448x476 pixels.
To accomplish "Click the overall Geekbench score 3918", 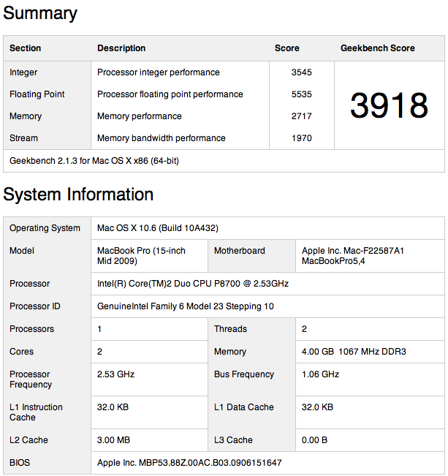I will pos(389,105).
